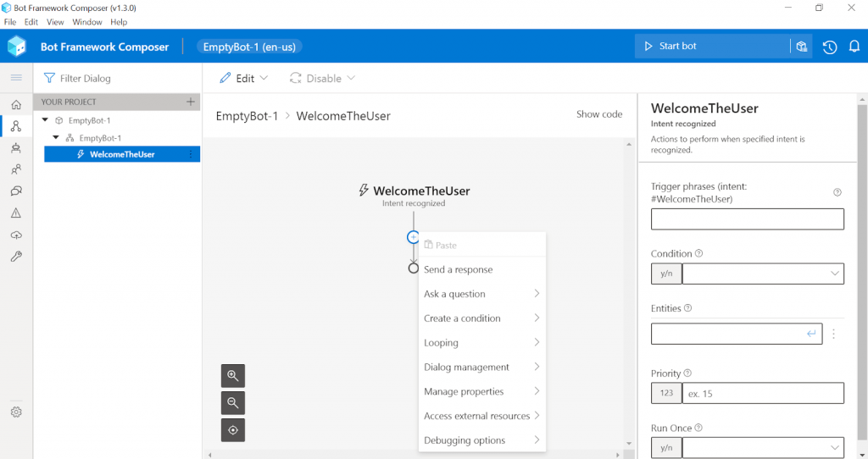Click the zoom in magnifier button
This screenshot has height=459, width=868.
tap(233, 376)
